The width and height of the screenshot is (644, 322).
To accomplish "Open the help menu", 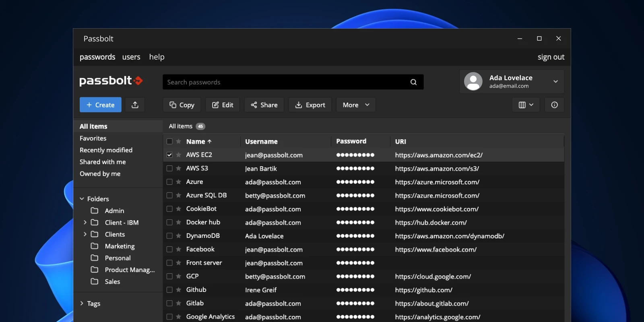I will tap(157, 57).
